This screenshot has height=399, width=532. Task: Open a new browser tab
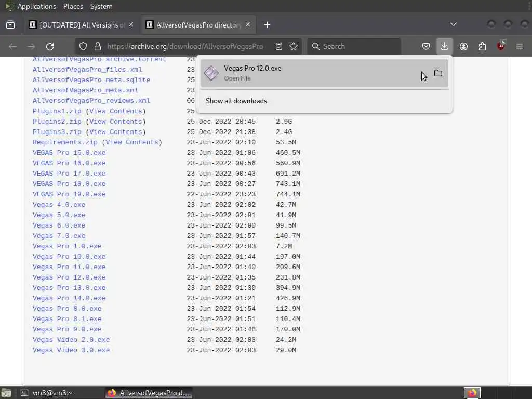click(268, 25)
